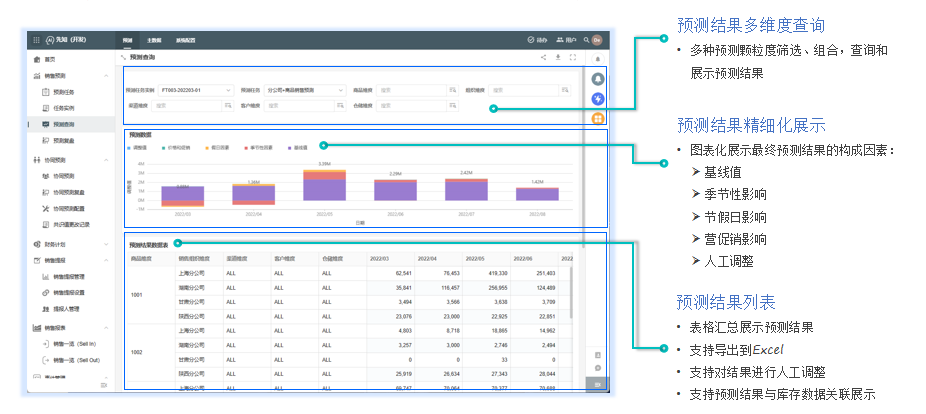Click the 待办 link in top bar

click(537, 40)
